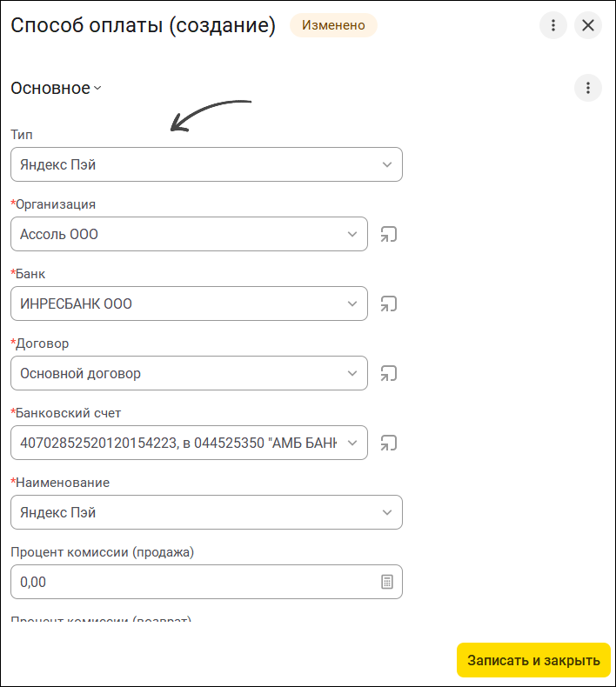Screen dimensions: 616x687
Task: Open the form's three-dot menu in the header
Action: click(552, 25)
